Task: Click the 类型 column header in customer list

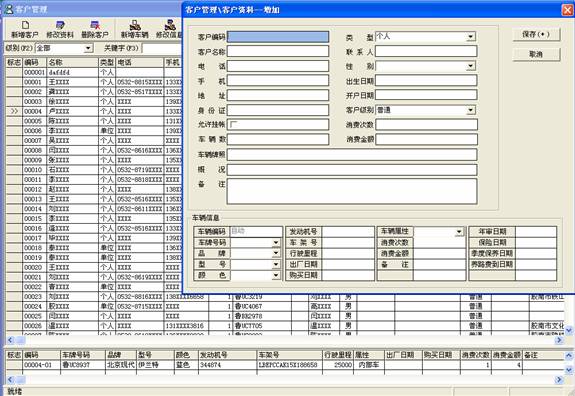Action: coord(107,63)
